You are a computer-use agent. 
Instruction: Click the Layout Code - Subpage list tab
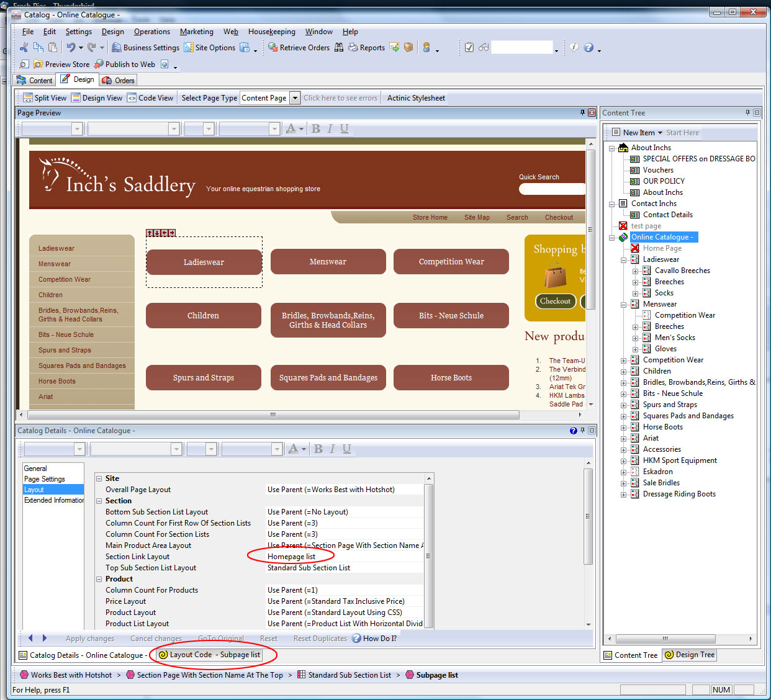(x=209, y=655)
